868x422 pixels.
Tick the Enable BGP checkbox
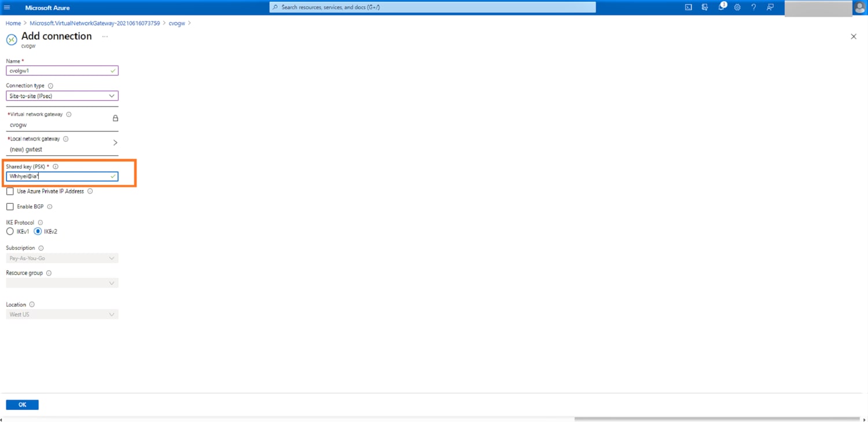click(x=10, y=207)
